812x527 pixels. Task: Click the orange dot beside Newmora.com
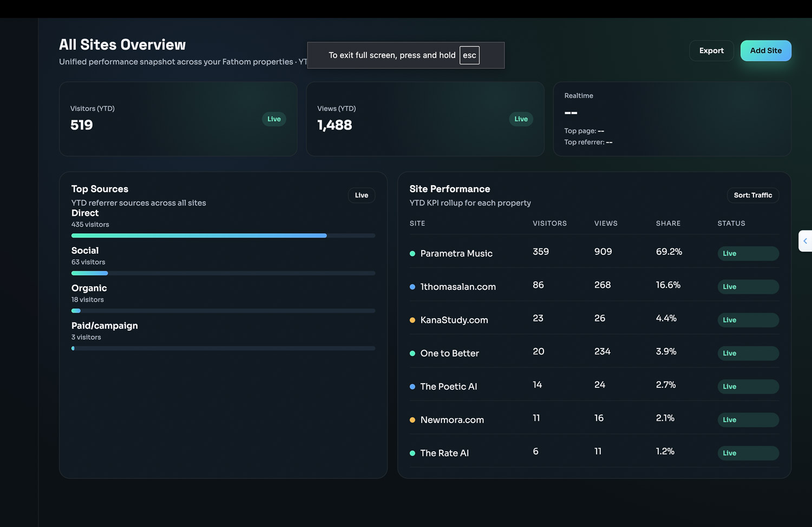[x=412, y=420]
